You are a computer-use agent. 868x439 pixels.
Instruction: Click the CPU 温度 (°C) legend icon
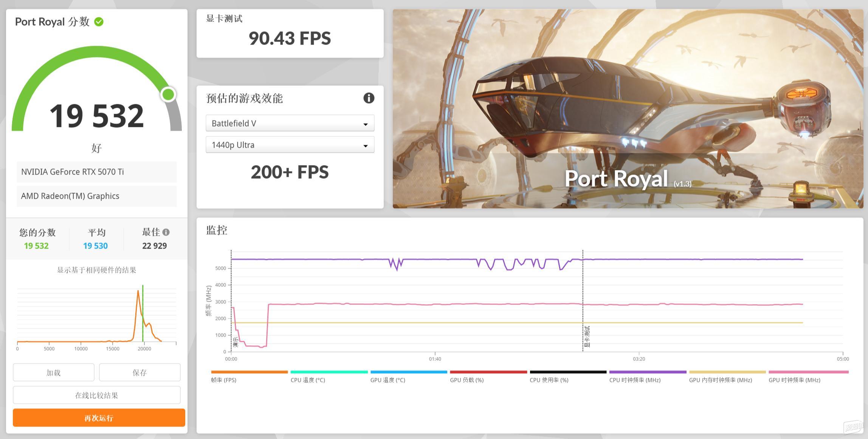(x=329, y=372)
